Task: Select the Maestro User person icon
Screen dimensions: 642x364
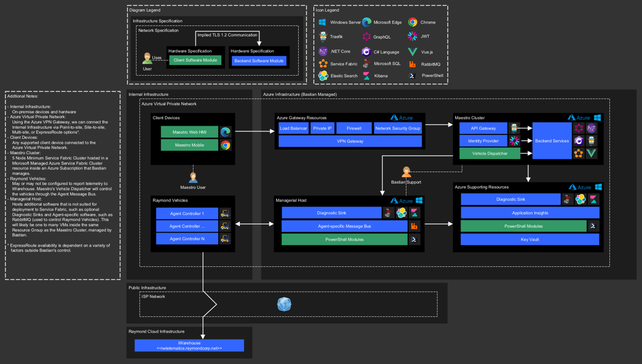Action: 193,177
